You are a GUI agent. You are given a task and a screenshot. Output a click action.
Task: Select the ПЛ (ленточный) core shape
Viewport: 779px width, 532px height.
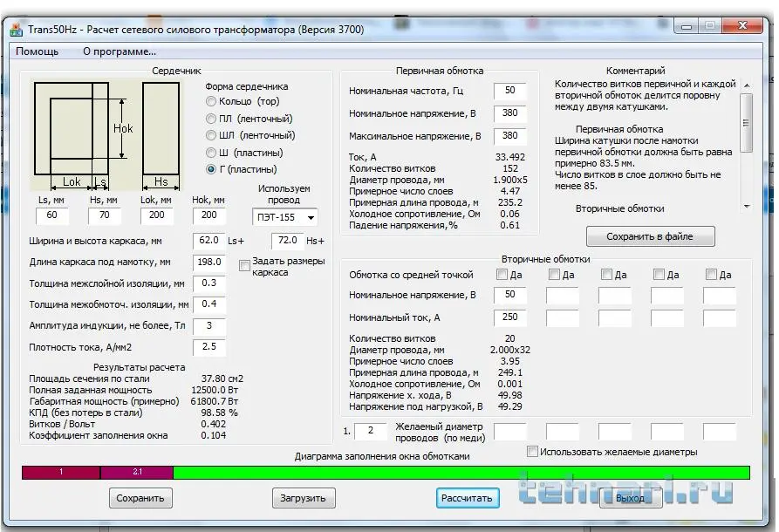(x=211, y=119)
